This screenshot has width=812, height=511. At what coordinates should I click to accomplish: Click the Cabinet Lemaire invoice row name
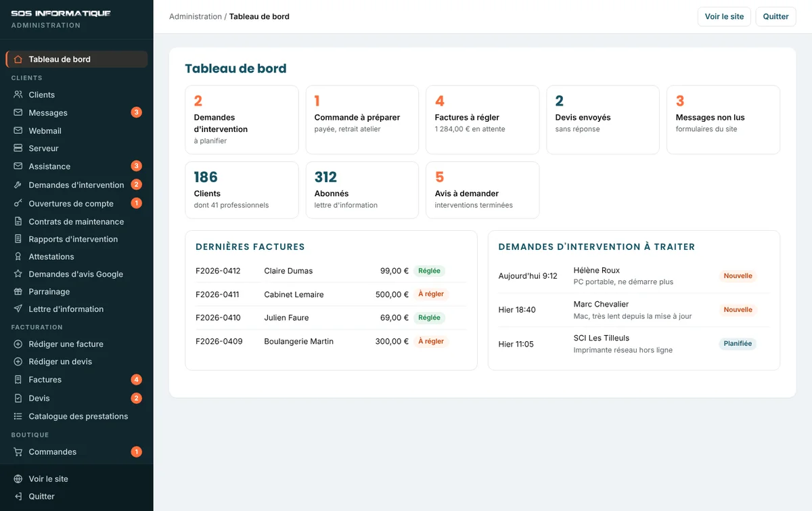294,294
